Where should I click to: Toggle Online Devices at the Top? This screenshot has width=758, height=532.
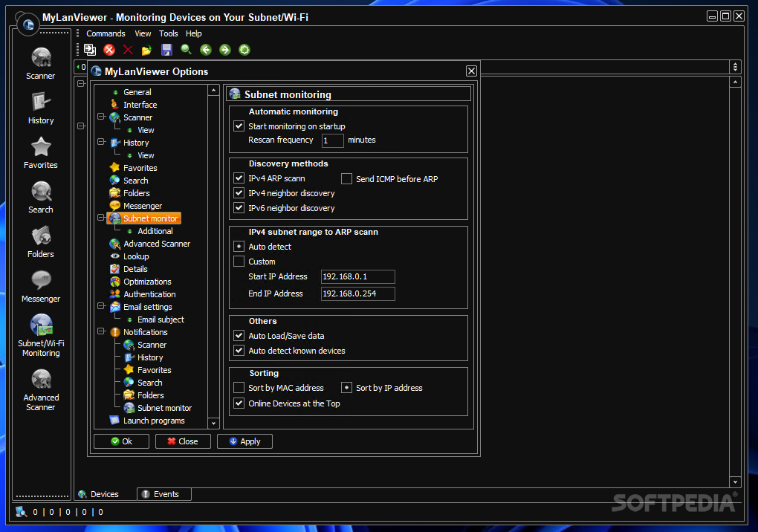[x=239, y=403]
